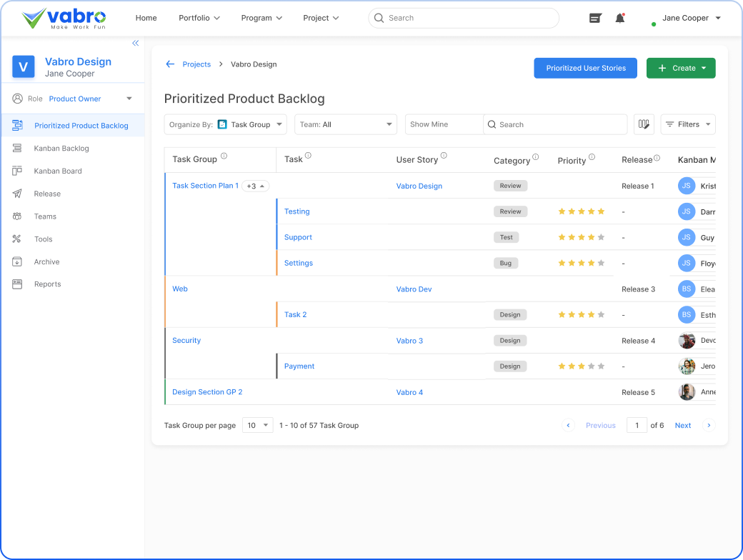Click info icon next to Priority header
This screenshot has width=743, height=560.
(x=592, y=157)
